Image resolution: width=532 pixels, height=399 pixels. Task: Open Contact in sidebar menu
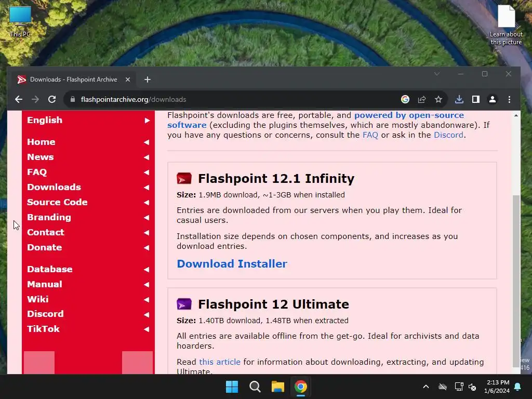88,232
